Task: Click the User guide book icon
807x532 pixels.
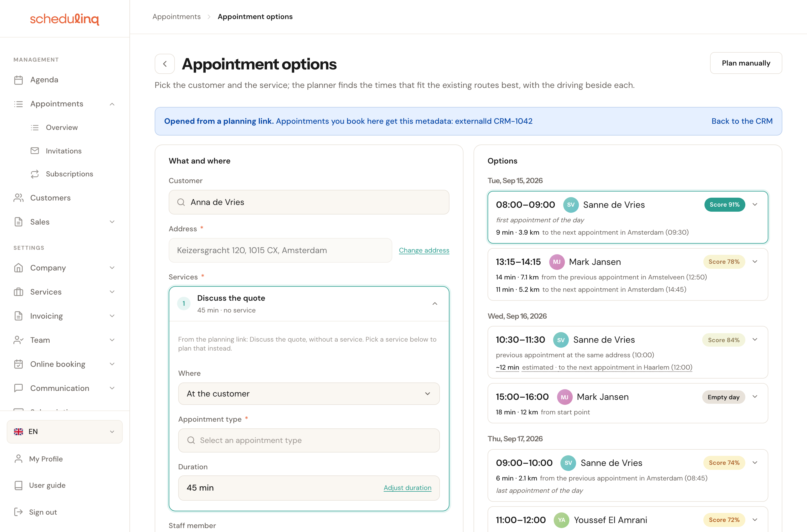Action: (x=18, y=485)
